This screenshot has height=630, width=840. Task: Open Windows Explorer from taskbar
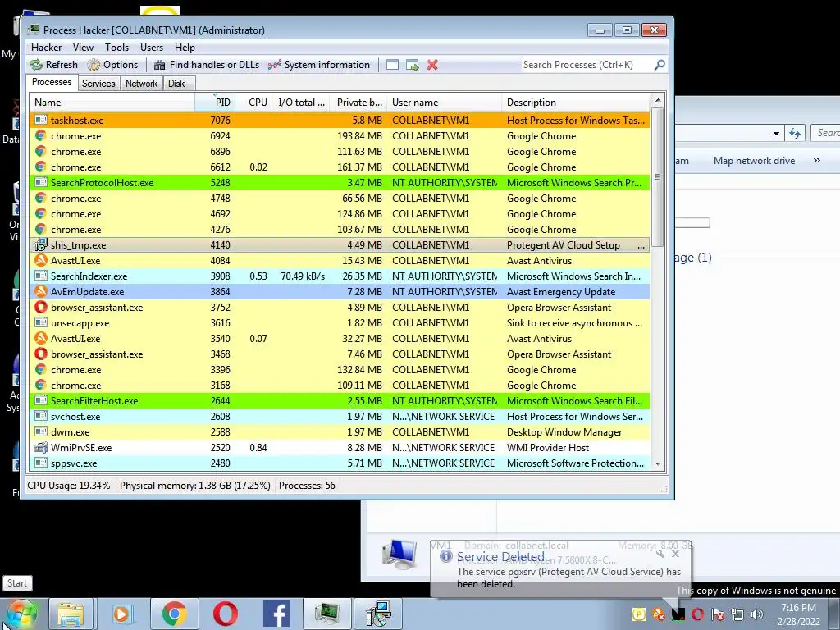(71, 614)
